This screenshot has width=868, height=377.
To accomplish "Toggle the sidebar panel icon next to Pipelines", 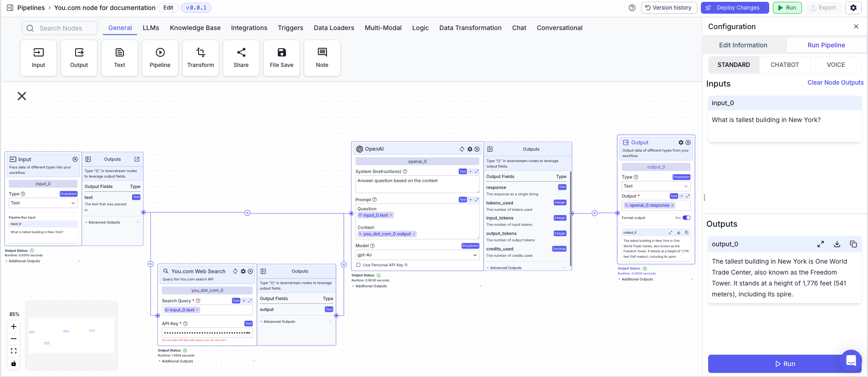I will 10,8.
